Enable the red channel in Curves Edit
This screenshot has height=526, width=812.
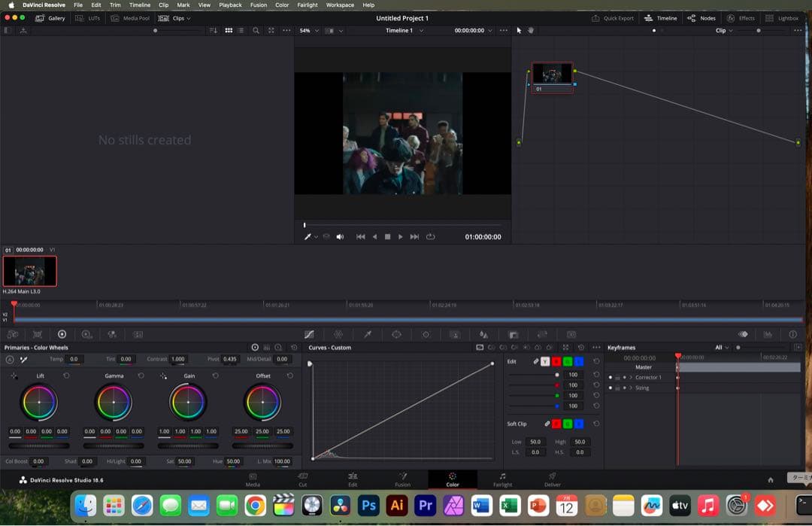[556, 361]
